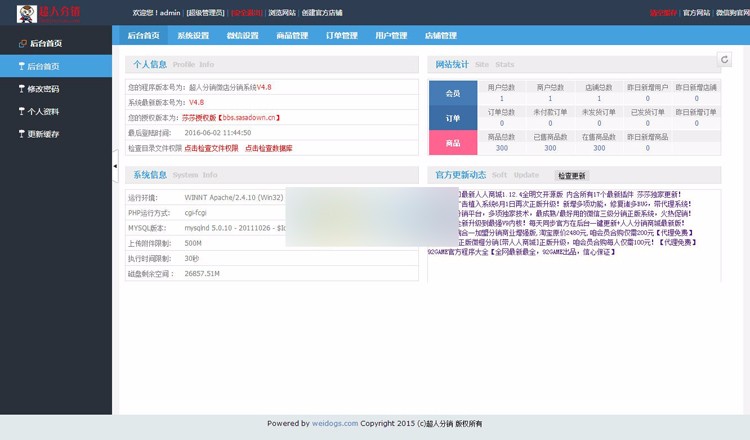
Task: Select the dark blue 订单 stats block
Action: [453, 118]
